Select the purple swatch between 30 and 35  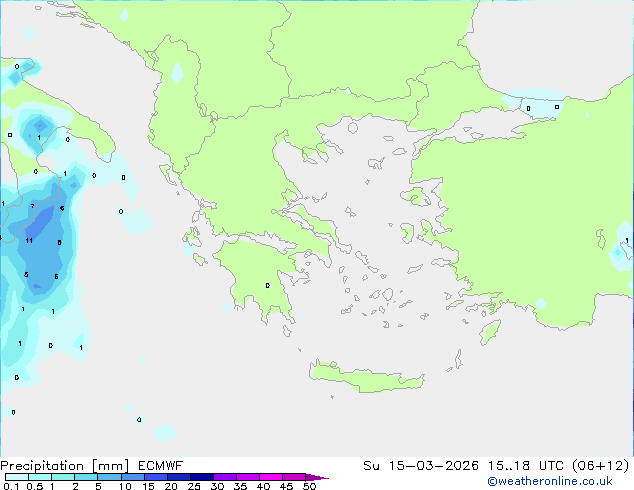pyautogui.click(x=225, y=477)
